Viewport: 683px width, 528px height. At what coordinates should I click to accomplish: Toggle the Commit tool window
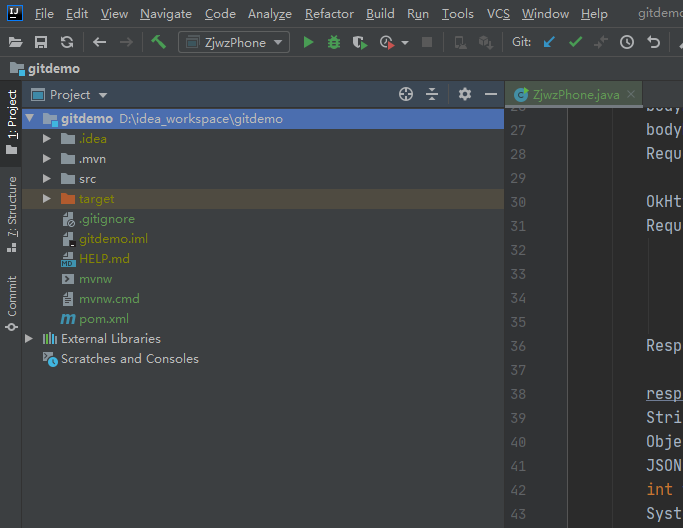coord(11,303)
